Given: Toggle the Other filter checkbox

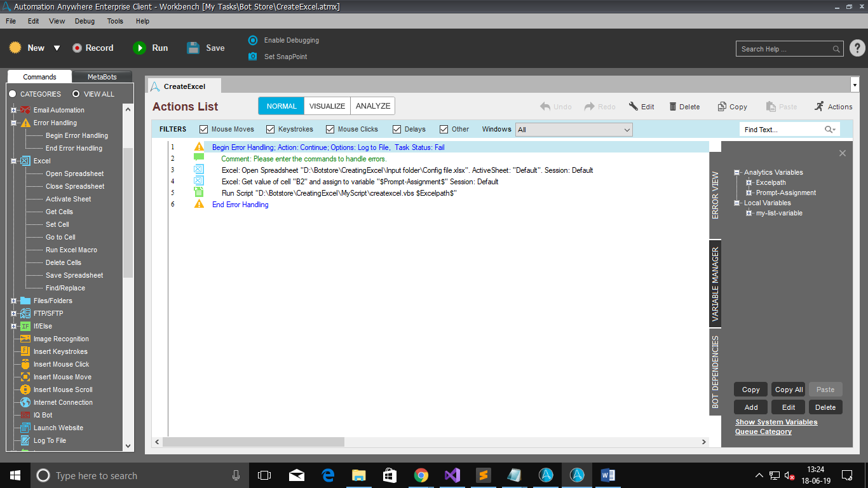Looking at the screenshot, I should (x=444, y=130).
